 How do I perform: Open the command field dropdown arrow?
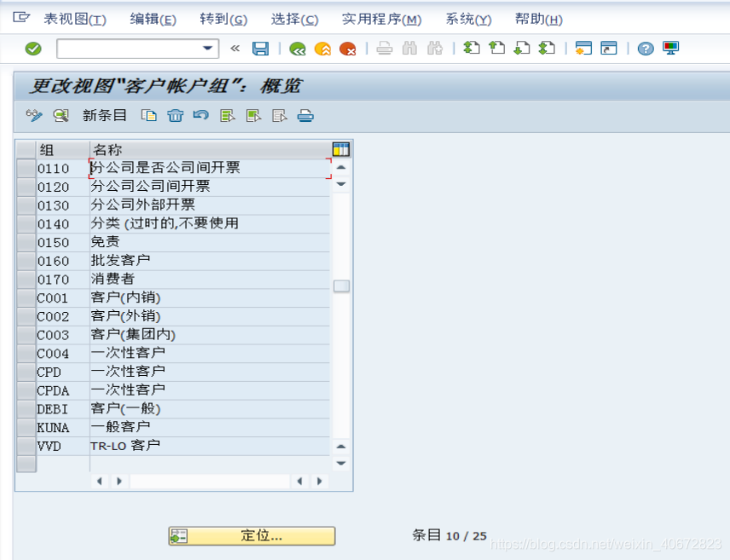(x=207, y=48)
